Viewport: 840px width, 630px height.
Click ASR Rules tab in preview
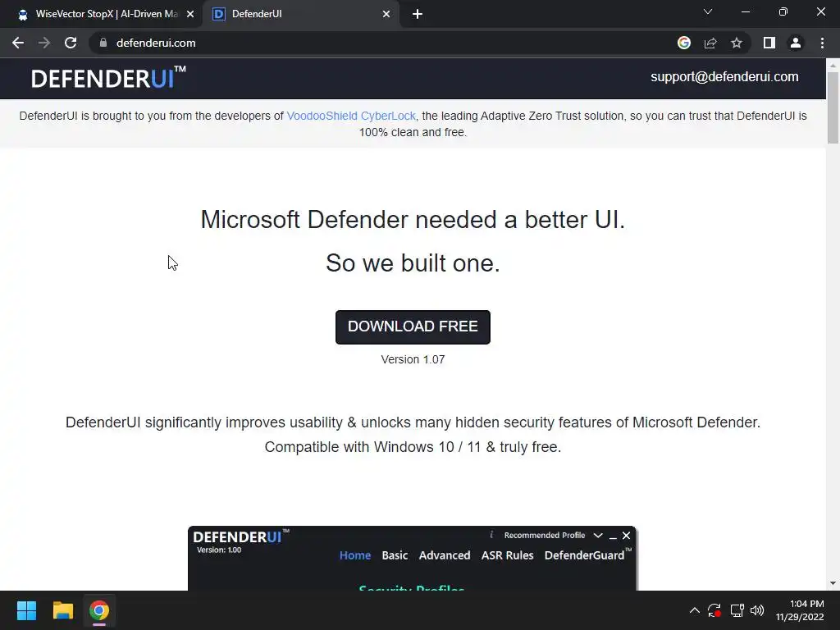[507, 555]
